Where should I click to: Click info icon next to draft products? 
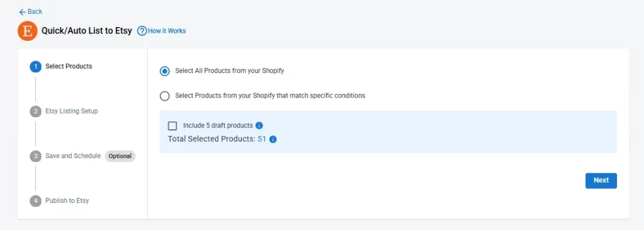tap(259, 125)
